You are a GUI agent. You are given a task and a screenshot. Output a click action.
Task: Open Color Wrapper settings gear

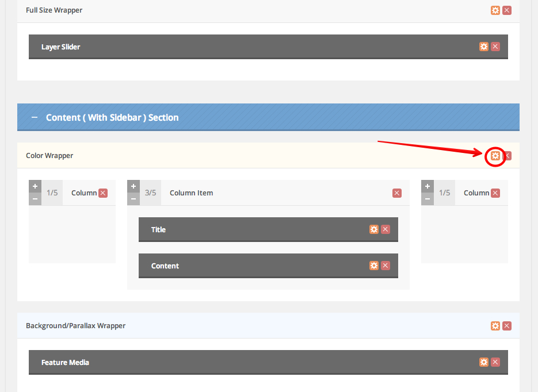tap(495, 156)
